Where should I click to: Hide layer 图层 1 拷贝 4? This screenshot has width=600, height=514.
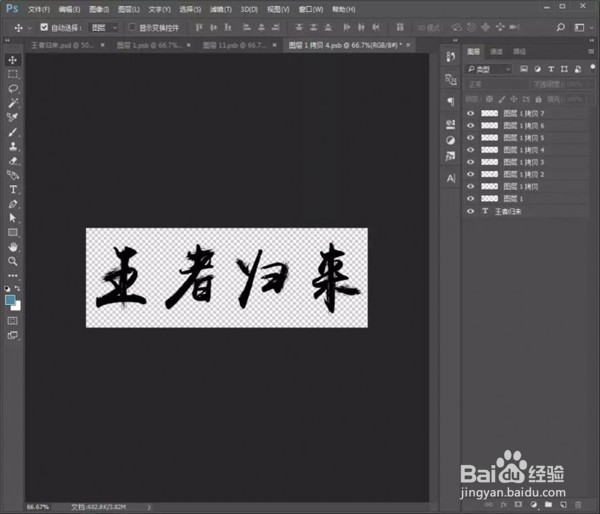point(471,150)
